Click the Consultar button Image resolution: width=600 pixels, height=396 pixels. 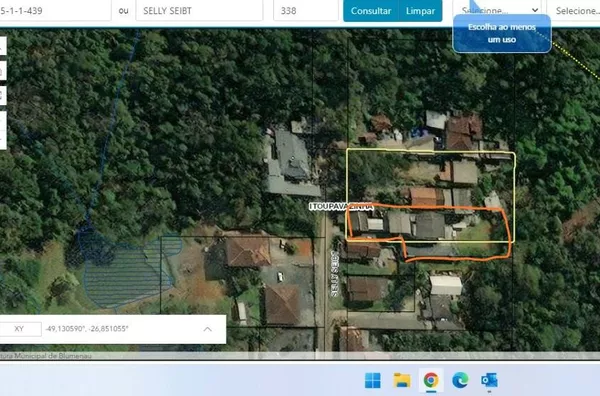tap(371, 11)
